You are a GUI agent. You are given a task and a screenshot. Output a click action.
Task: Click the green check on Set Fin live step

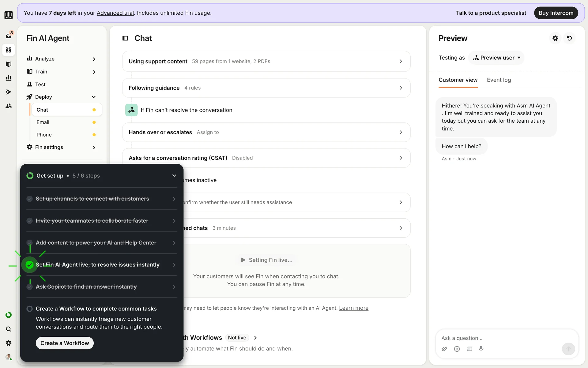(30, 265)
